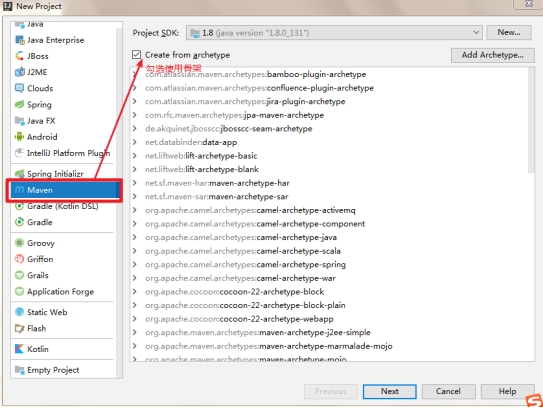Click the Kotlin logo icon
Screen dimensions: 543x408
point(19,349)
